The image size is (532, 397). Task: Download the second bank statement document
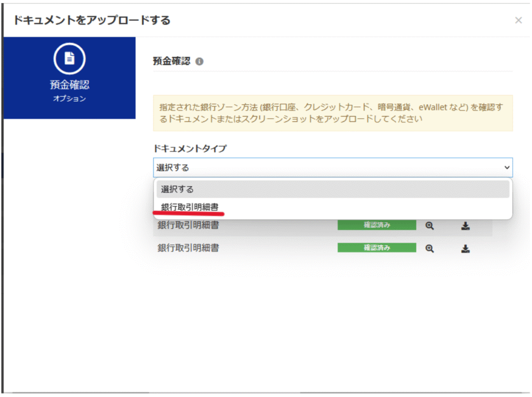tap(465, 249)
